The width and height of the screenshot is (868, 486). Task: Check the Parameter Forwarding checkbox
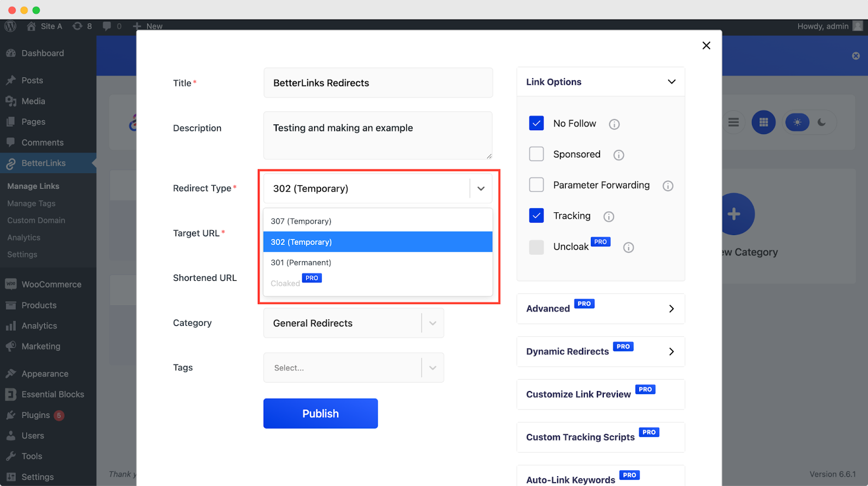[536, 185]
